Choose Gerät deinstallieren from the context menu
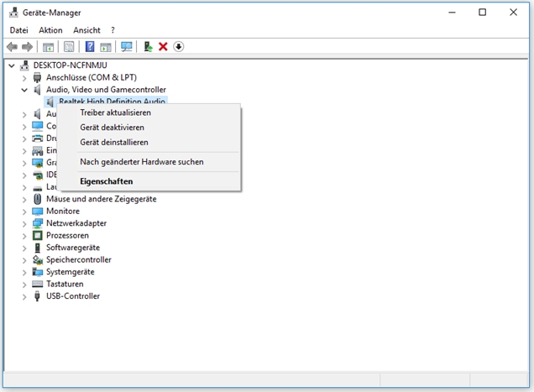 (113, 142)
